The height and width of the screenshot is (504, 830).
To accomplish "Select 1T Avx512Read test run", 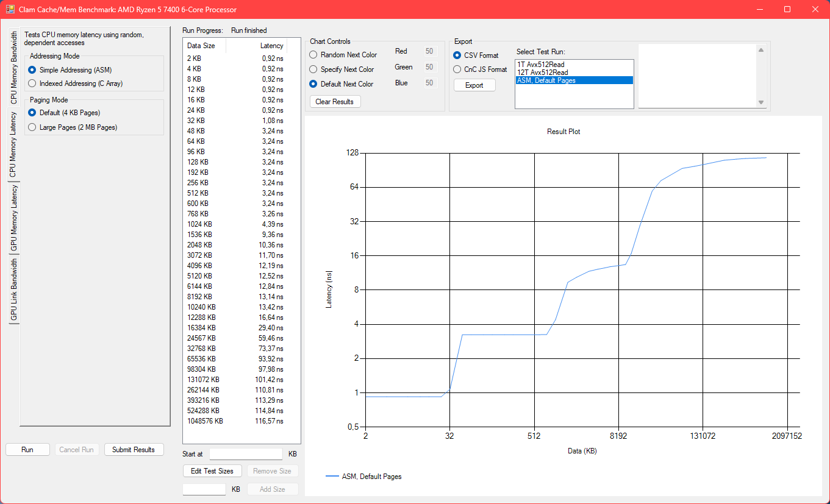I will click(x=540, y=64).
